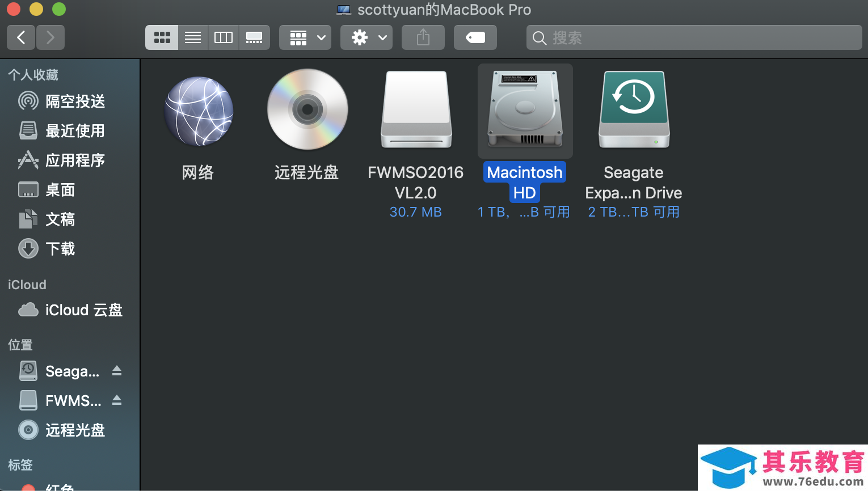Click the Seagate Expa...n Drive name label
The height and width of the screenshot is (491, 868).
[634, 183]
